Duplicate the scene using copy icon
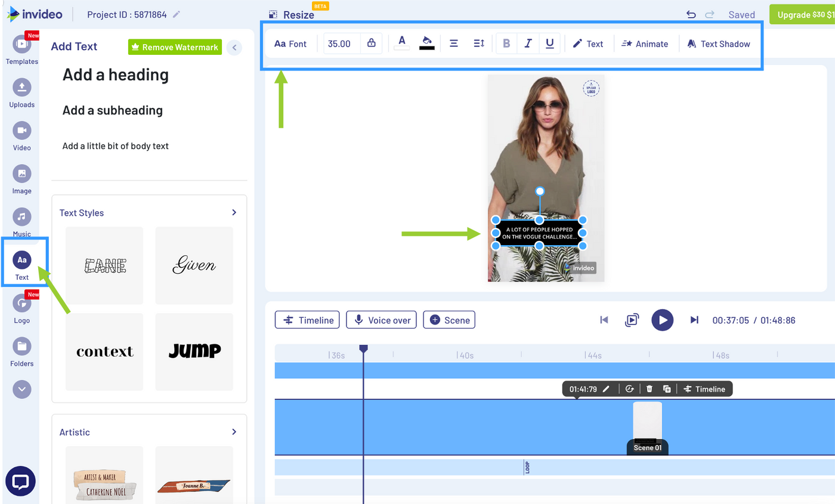The width and height of the screenshot is (835, 504). [667, 389]
